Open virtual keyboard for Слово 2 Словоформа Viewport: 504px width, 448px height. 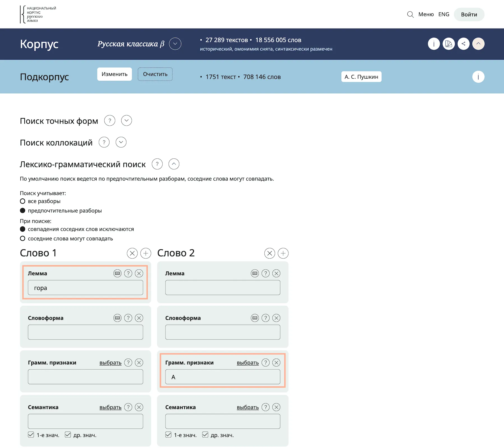click(255, 318)
